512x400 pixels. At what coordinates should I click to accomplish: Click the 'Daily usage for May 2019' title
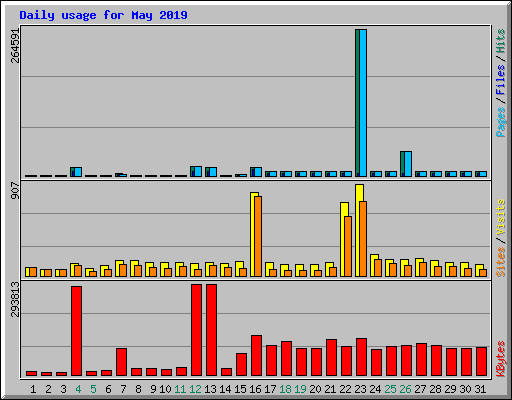coord(103,15)
